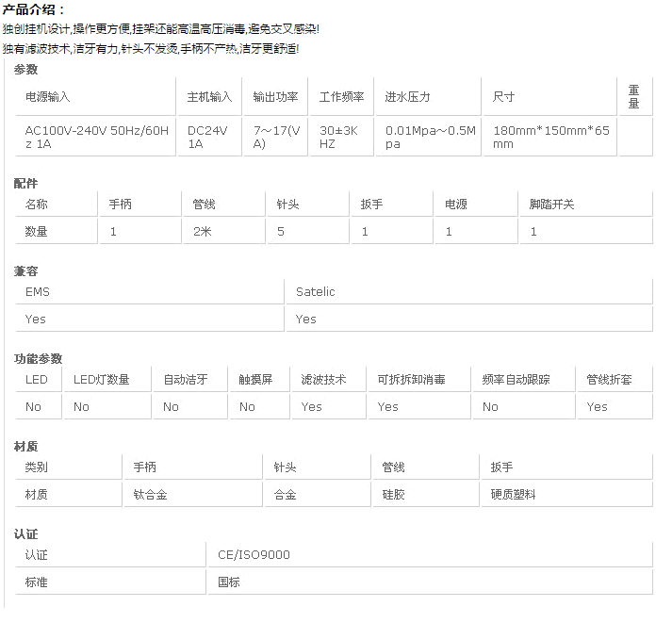Select the 硬质塑料 material cell
The width and height of the screenshot is (672, 623).
click(x=567, y=495)
